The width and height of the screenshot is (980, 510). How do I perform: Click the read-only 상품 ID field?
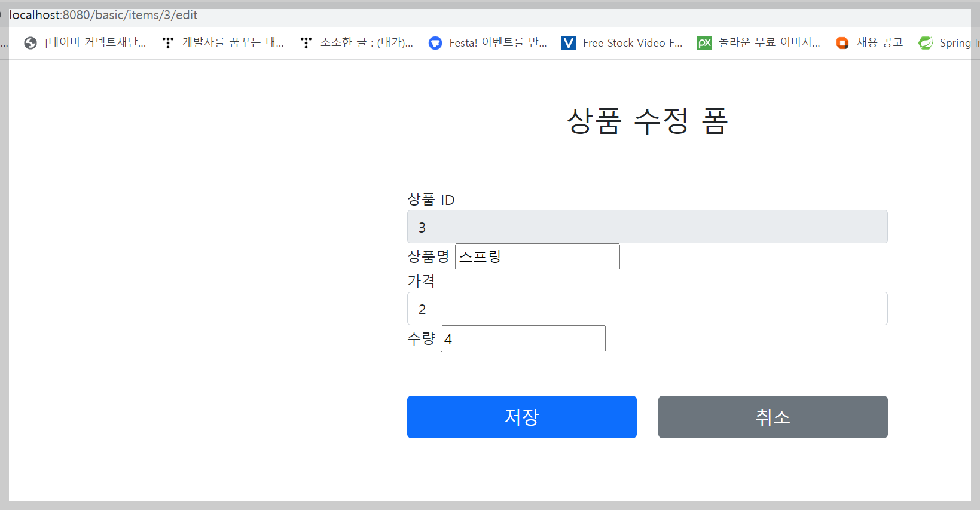(647, 227)
